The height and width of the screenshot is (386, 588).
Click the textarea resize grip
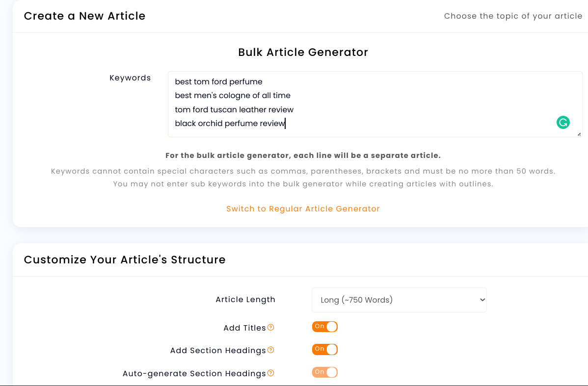pyautogui.click(x=579, y=133)
